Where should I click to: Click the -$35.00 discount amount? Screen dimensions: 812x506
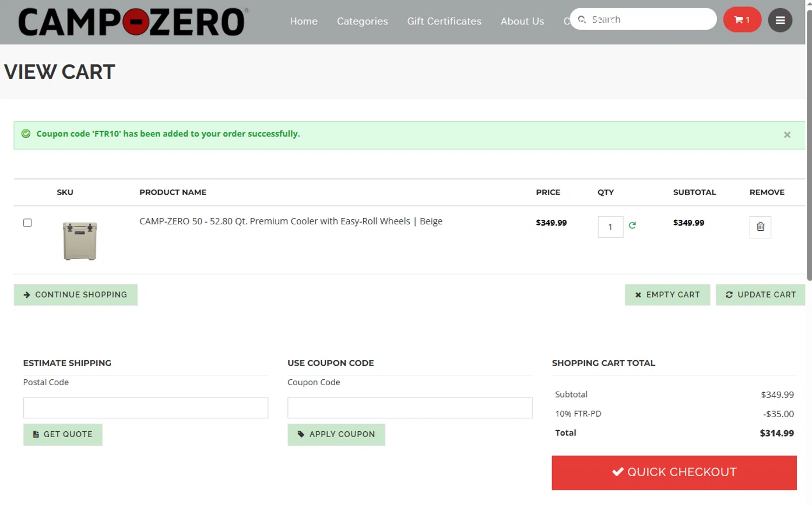pyautogui.click(x=778, y=414)
